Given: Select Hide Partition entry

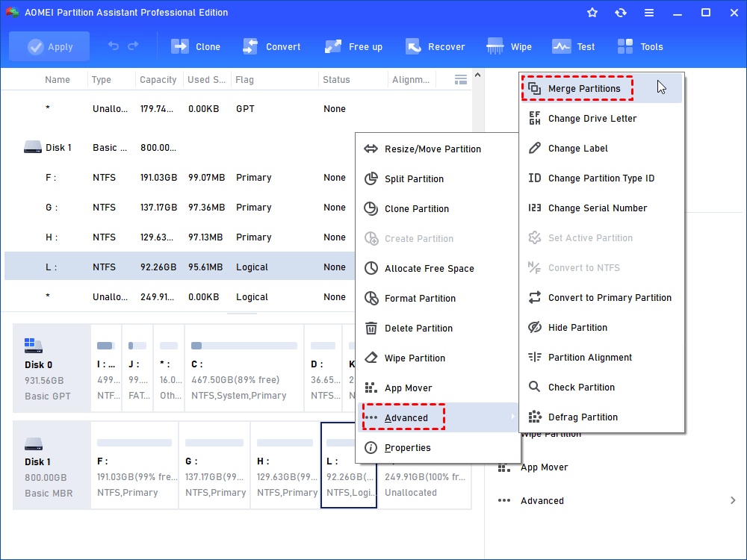Looking at the screenshot, I should click(x=601, y=328).
